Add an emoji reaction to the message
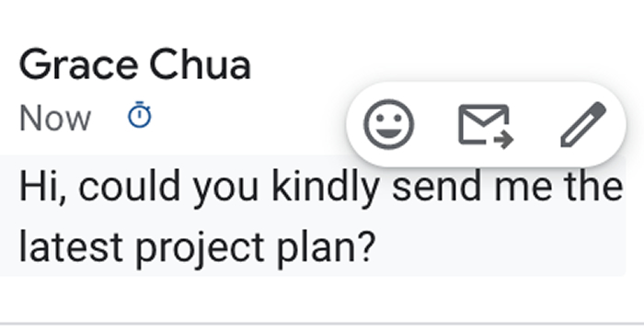Image resolution: width=644 pixels, height=331 pixels. (388, 124)
